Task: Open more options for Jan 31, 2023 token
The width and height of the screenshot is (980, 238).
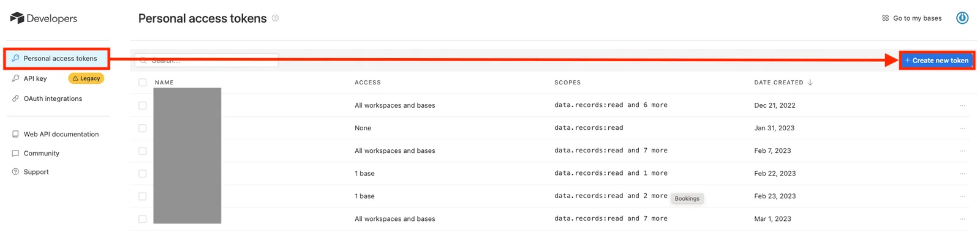Action: click(962, 128)
